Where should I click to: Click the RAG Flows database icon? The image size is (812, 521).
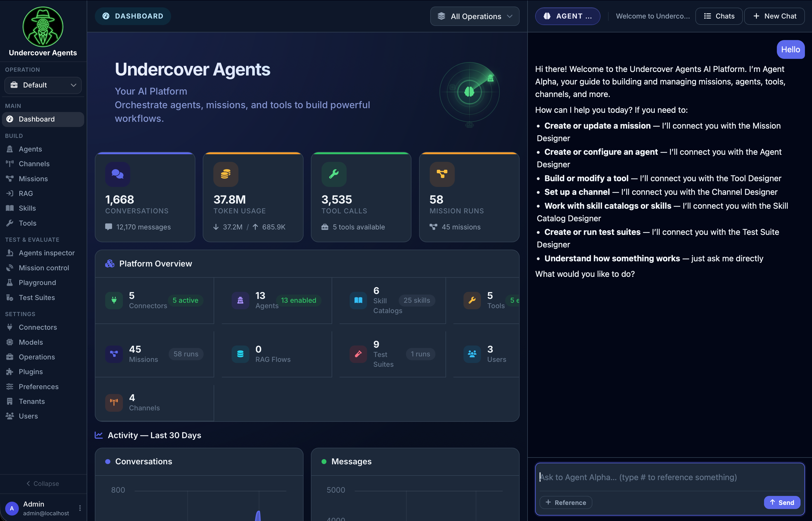(240, 354)
